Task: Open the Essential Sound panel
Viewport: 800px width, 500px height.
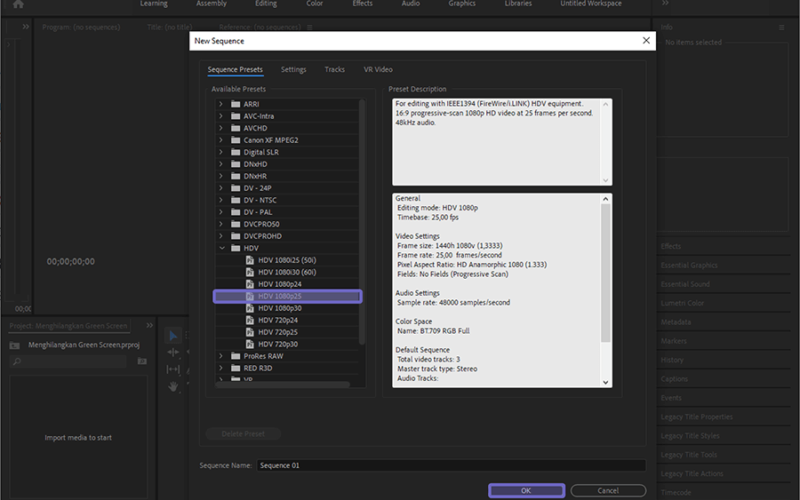Action: [x=685, y=284]
